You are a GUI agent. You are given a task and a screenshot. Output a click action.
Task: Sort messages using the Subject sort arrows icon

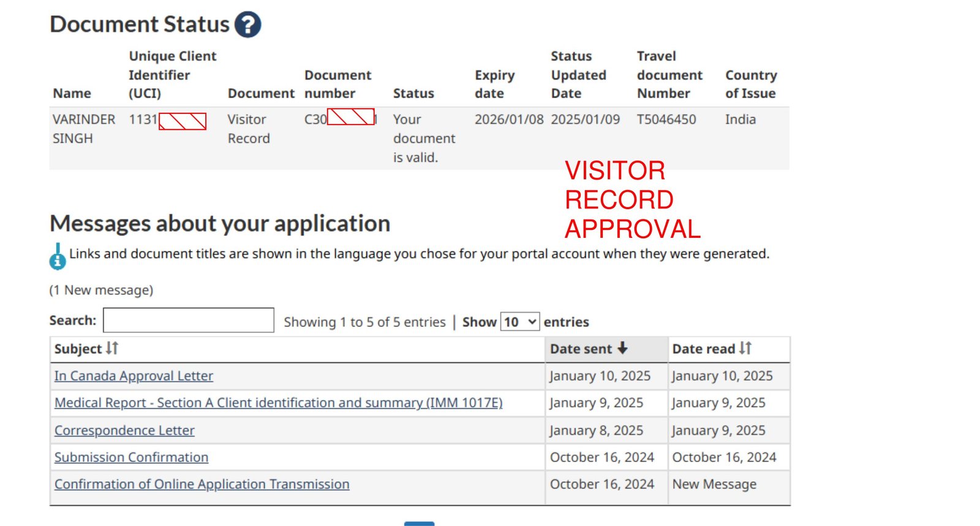click(x=111, y=348)
